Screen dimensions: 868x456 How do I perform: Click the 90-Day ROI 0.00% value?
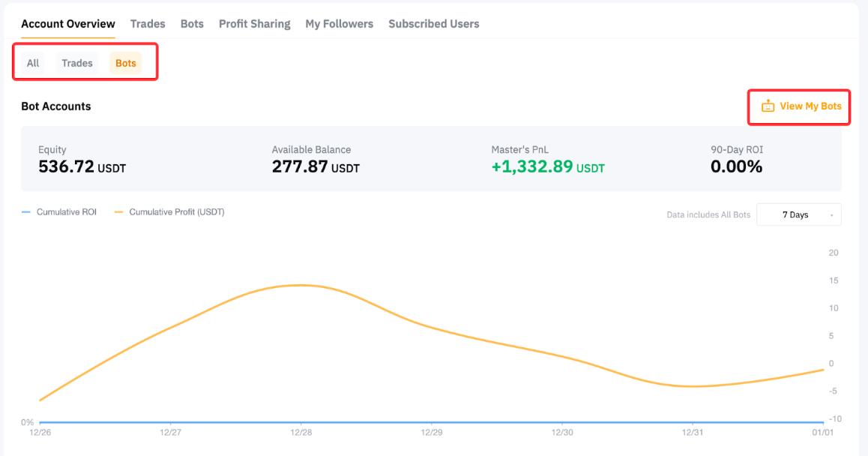[x=736, y=166]
